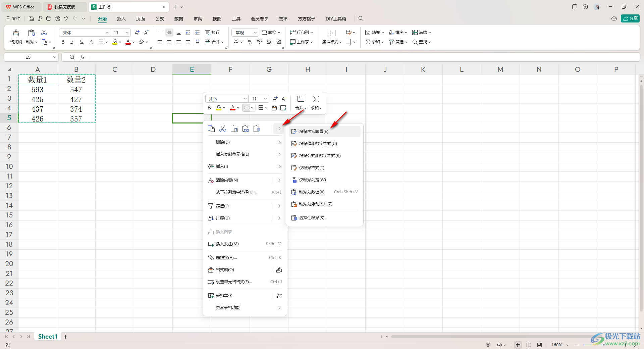Click the Print icon in quick toolbar
The image size is (644, 349).
pos(49,19)
